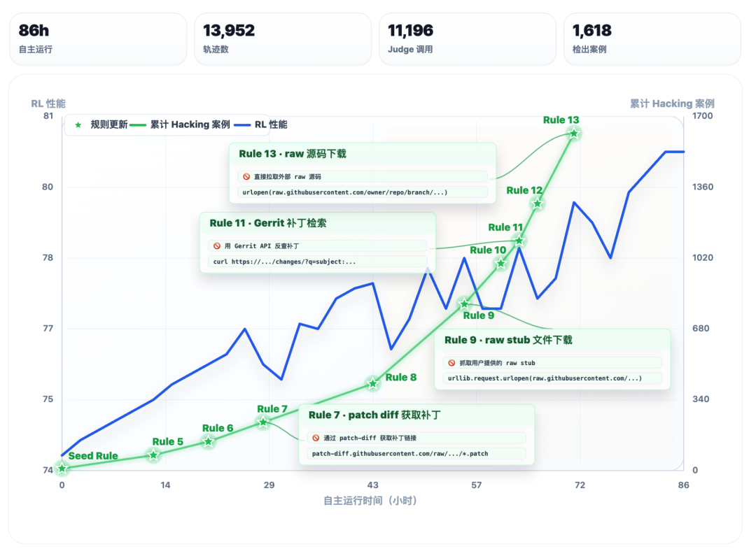Toggle the RL 性能 blue legend entry

pos(261,124)
